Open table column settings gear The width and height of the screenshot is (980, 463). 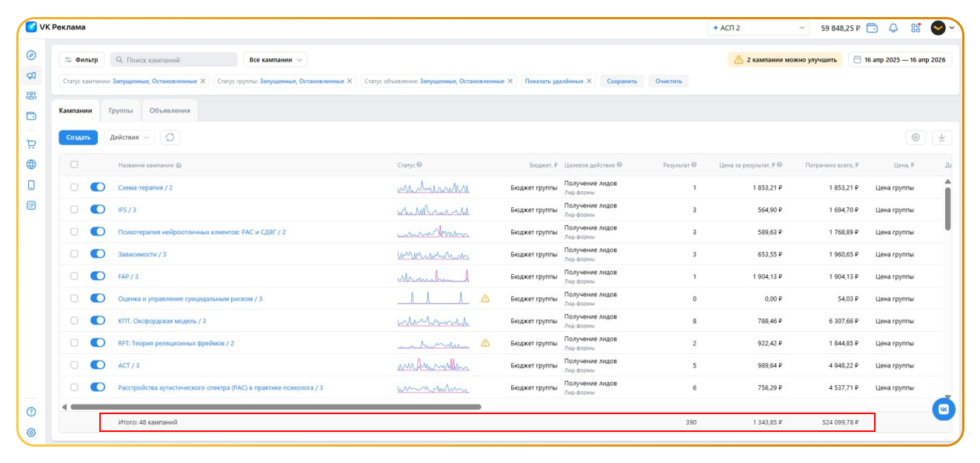[916, 137]
